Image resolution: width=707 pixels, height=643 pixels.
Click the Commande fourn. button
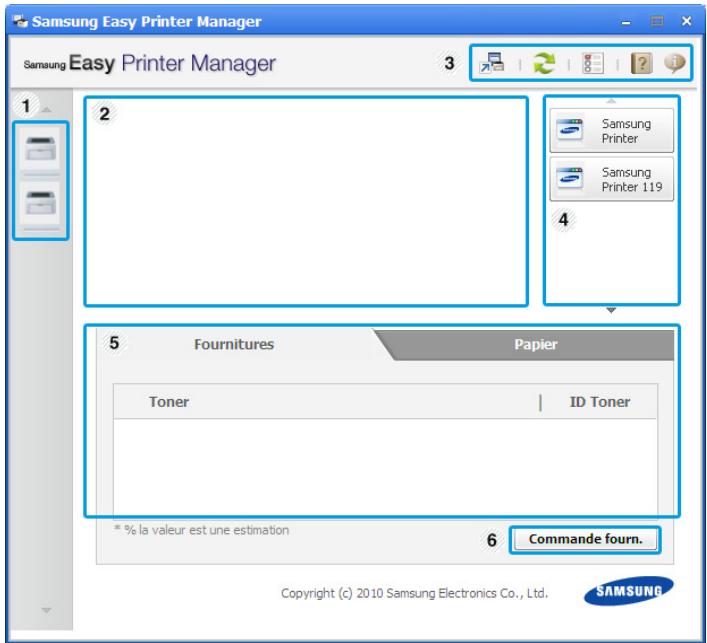click(x=585, y=539)
